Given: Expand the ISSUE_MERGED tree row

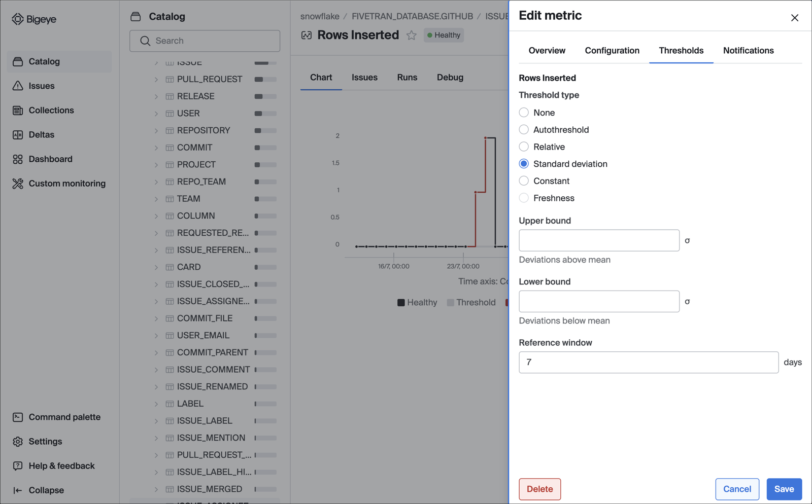Looking at the screenshot, I should pos(156,489).
